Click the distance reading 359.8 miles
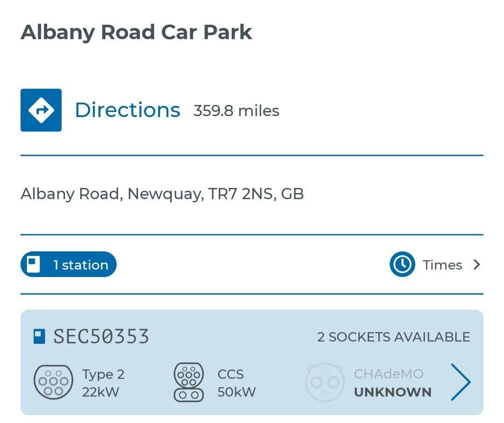This screenshot has width=504, height=423. pos(236,111)
